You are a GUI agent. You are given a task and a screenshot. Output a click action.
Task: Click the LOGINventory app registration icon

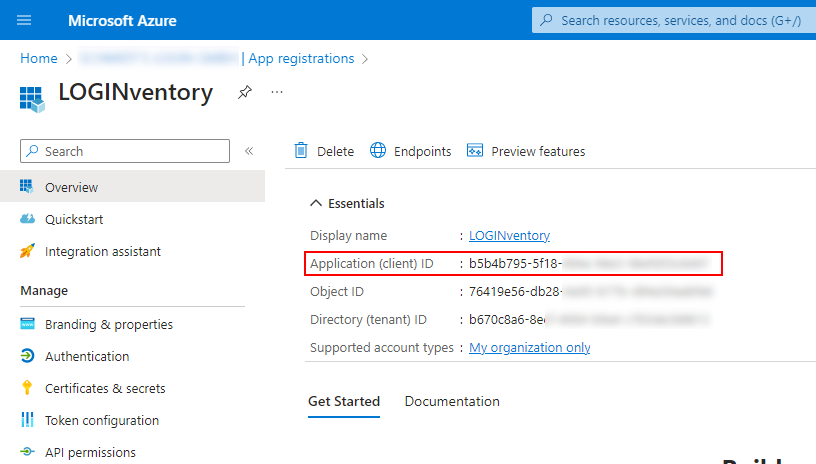[x=32, y=99]
